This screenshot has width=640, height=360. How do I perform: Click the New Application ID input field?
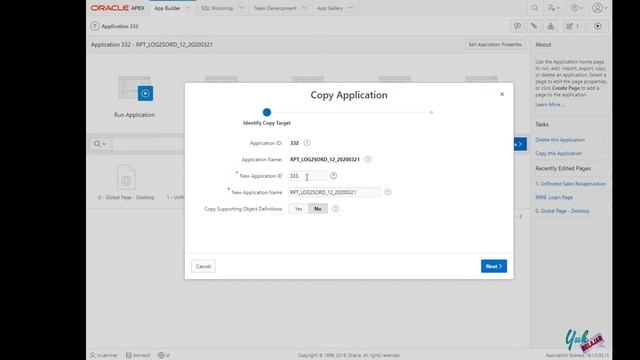pos(307,176)
